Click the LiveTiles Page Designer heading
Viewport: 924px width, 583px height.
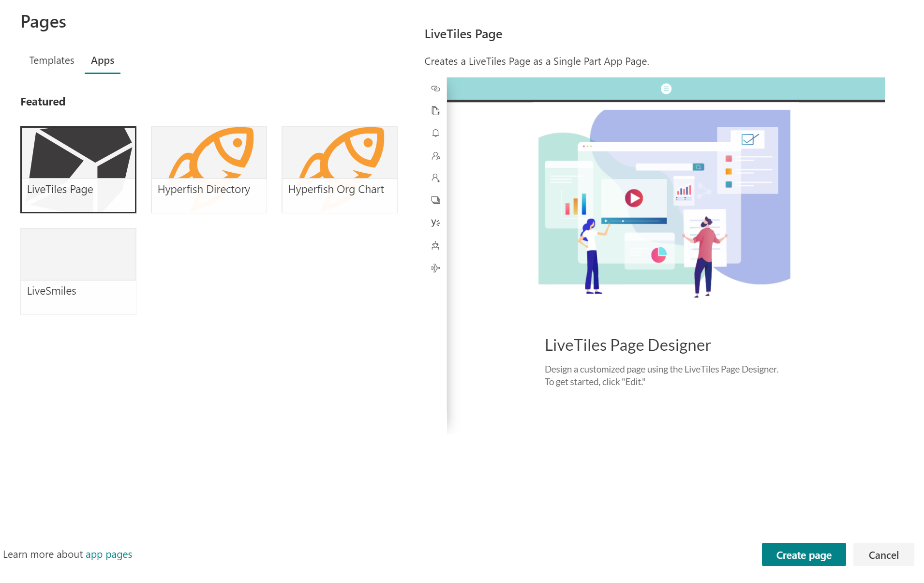(627, 345)
